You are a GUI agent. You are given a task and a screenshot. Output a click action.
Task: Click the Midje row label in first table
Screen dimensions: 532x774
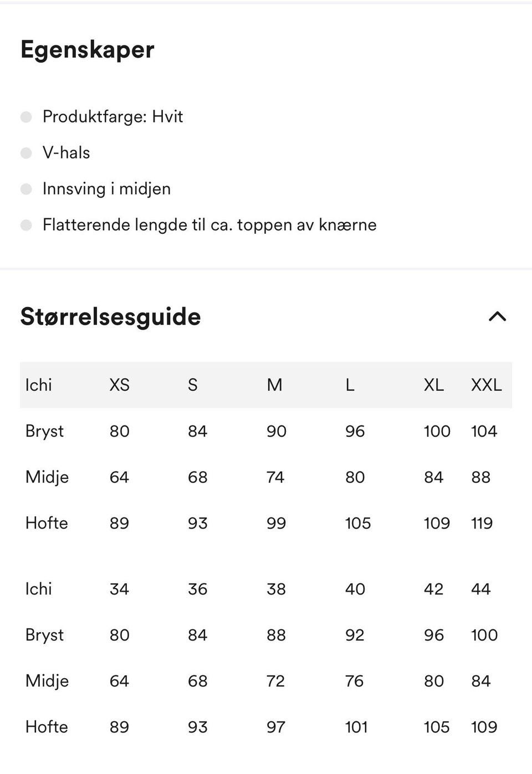(x=47, y=477)
